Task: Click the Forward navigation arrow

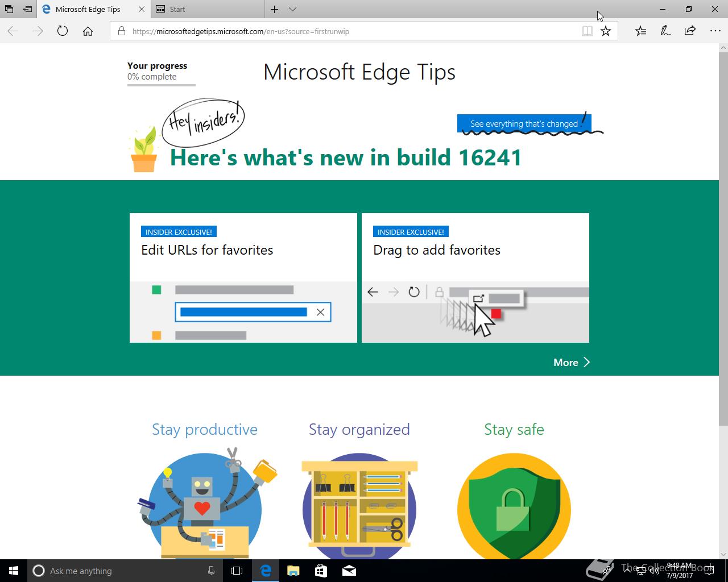Action: coord(38,31)
